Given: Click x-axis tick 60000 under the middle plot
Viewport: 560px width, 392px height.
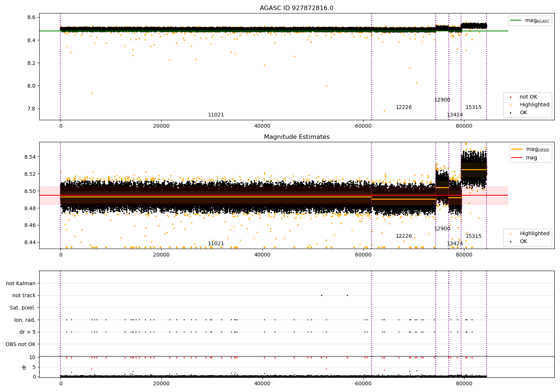Looking at the screenshot, I should pyautogui.click(x=363, y=255).
